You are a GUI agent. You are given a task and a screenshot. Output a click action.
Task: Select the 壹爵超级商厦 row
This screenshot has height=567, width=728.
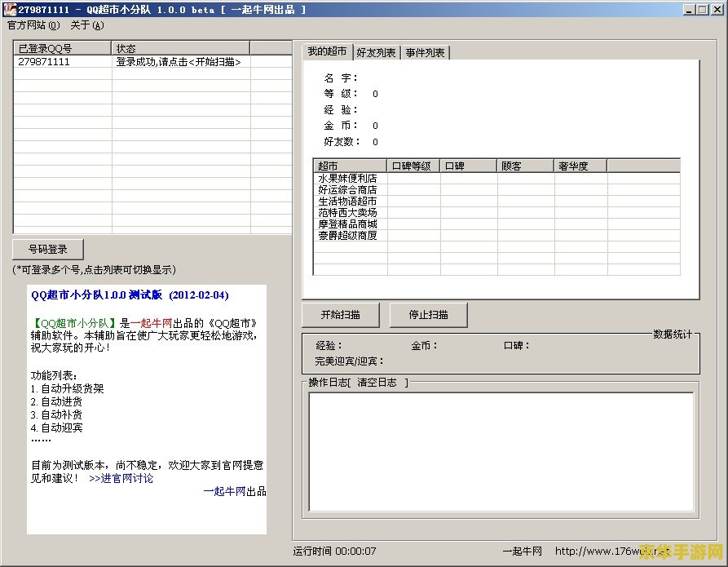[x=347, y=235]
